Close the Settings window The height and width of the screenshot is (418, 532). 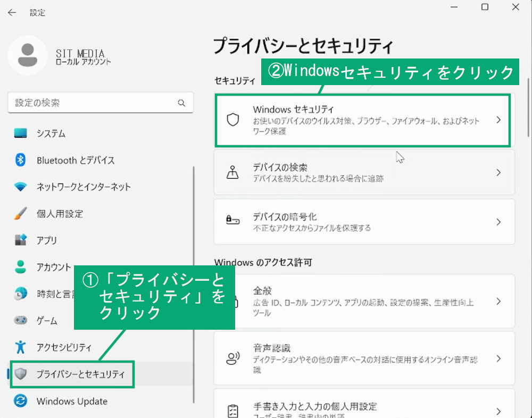click(516, 7)
